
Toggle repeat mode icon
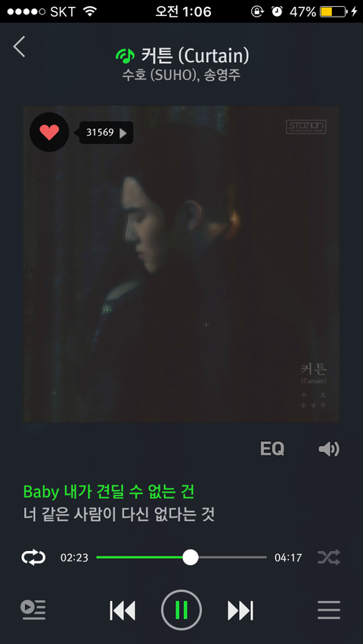pyautogui.click(x=33, y=557)
